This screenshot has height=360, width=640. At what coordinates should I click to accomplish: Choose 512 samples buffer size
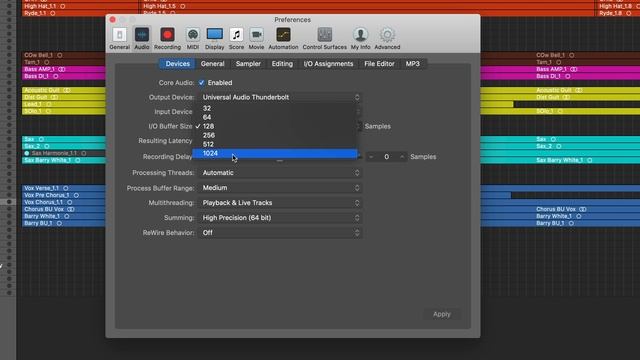[x=275, y=144]
